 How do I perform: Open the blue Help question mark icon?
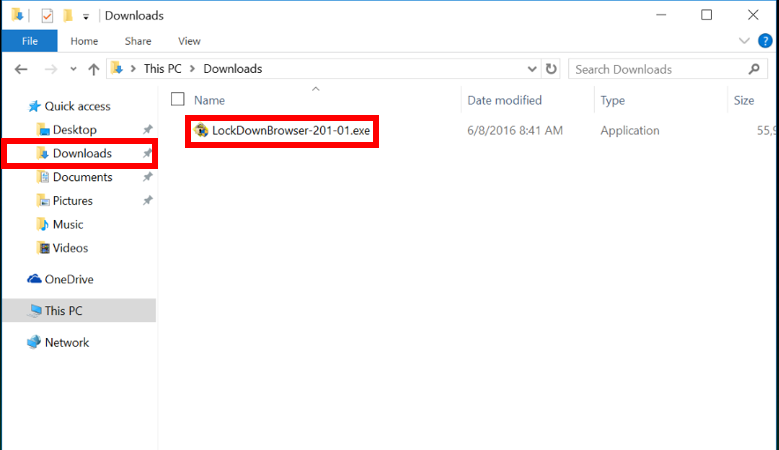765,41
